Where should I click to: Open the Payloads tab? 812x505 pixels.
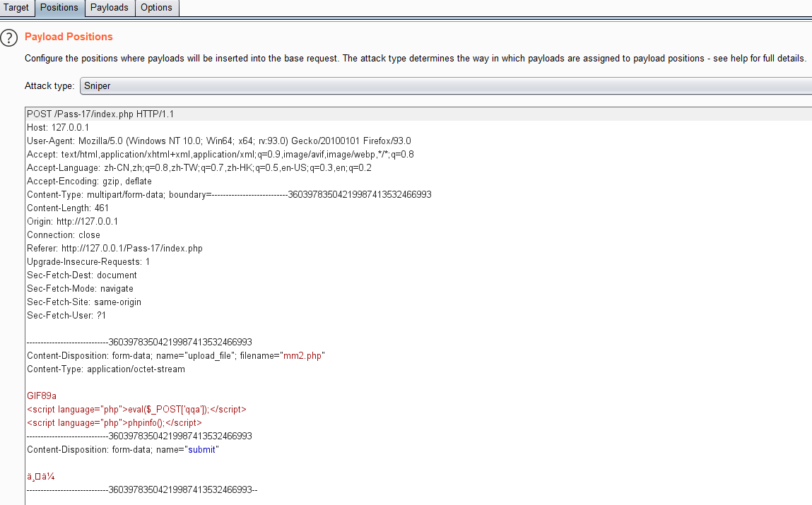tap(110, 8)
